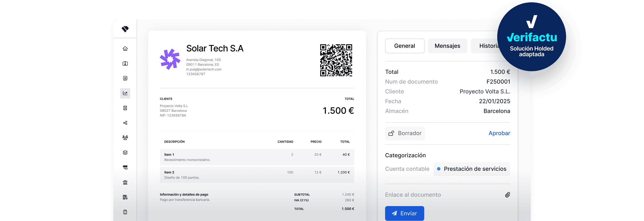Click the Borrador status button
Image resolution: width=644 pixels, height=221 pixels.
click(x=405, y=133)
